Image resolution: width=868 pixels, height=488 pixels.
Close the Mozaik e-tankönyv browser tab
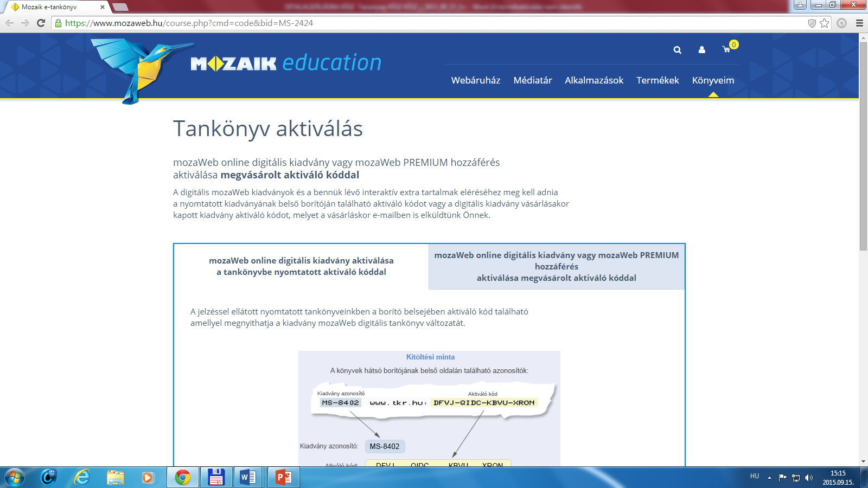pyautogui.click(x=103, y=7)
